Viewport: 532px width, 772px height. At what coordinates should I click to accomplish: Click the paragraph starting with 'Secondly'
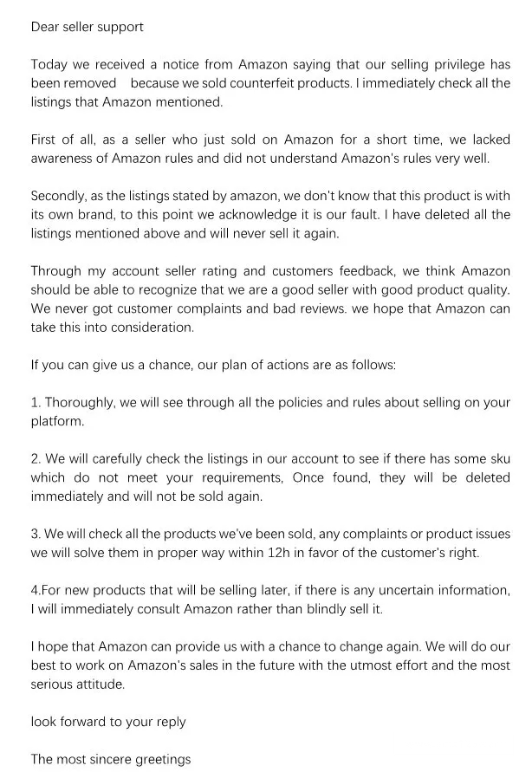point(270,214)
